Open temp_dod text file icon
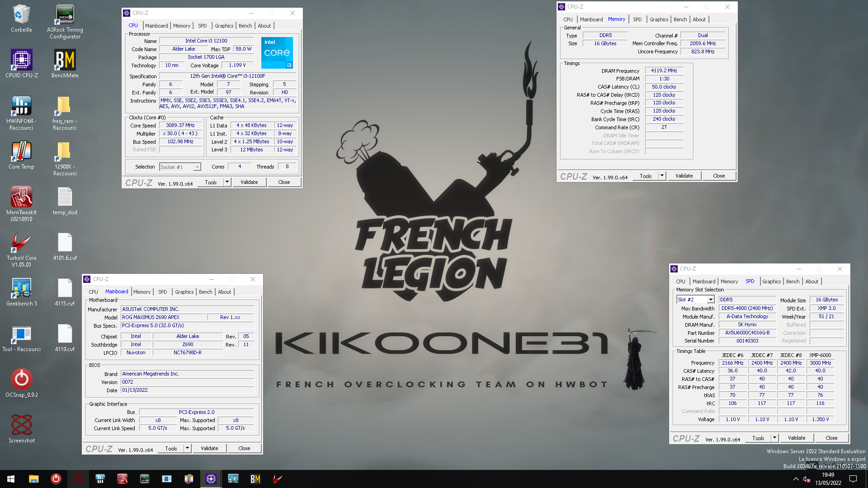868x488 pixels. (65, 201)
